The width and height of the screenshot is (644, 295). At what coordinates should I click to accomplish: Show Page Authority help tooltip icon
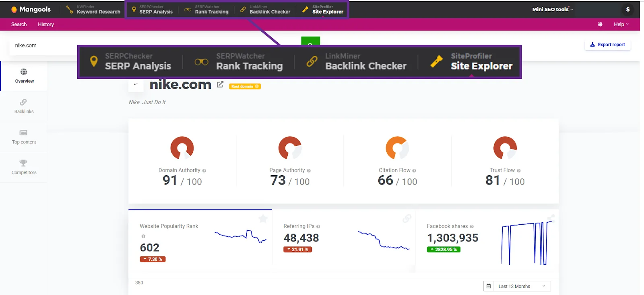309,171
